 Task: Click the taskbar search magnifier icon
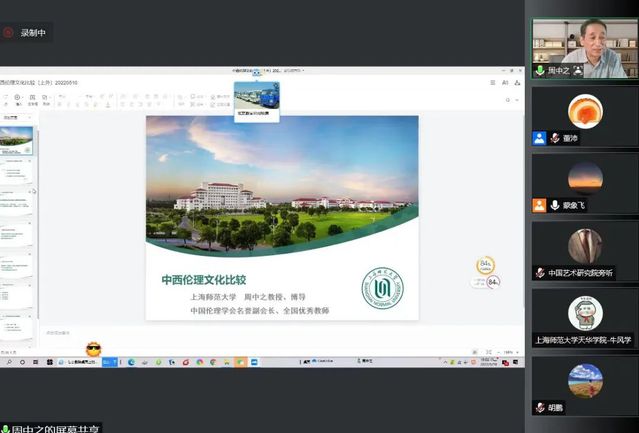pos(22,362)
